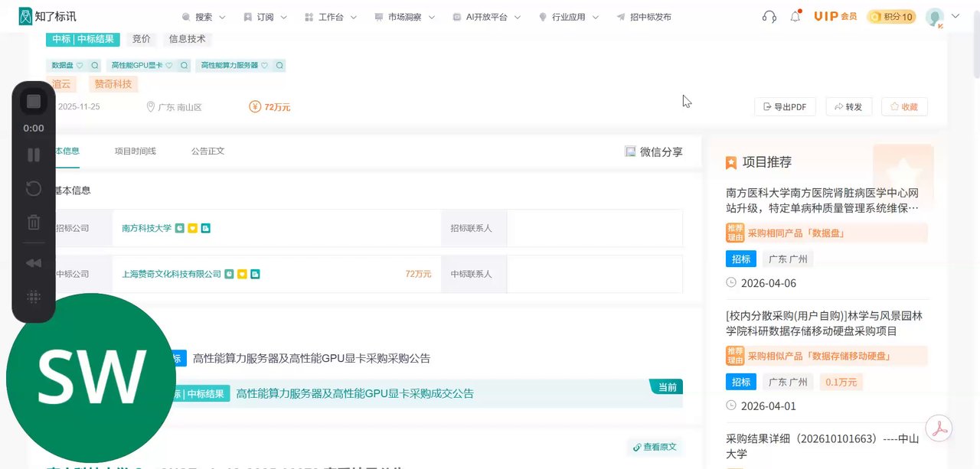980x469 pixels.
Task: Click the 项目推荐 bookmark icon
Action: [x=731, y=163]
